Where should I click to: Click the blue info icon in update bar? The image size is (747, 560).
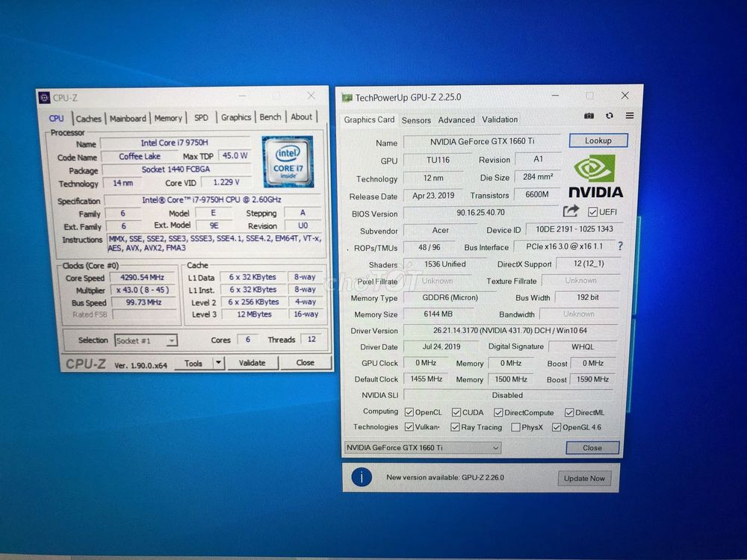pyautogui.click(x=362, y=476)
